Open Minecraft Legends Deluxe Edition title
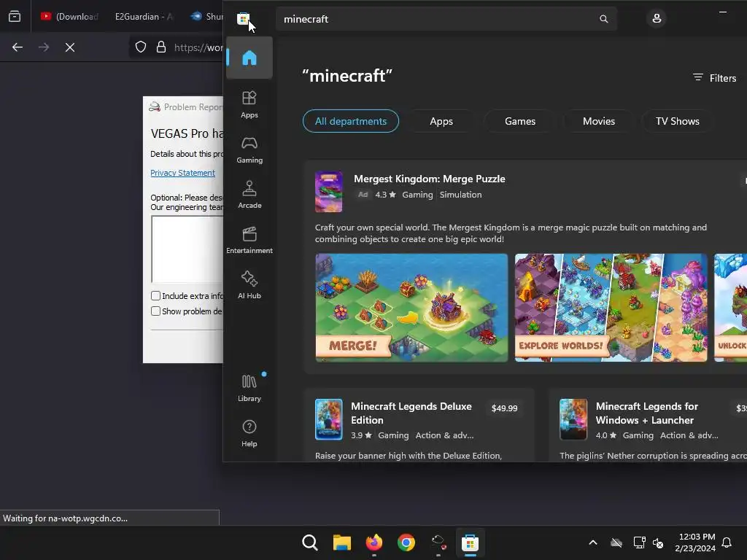747x560 pixels. (x=411, y=413)
